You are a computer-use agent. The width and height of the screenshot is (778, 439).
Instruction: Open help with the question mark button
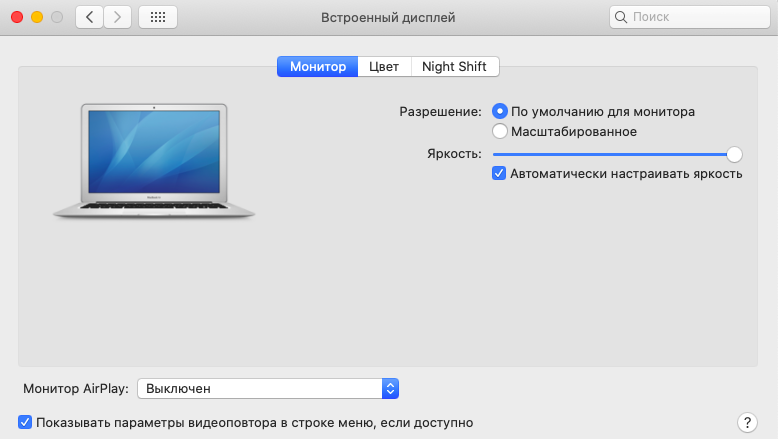click(747, 423)
